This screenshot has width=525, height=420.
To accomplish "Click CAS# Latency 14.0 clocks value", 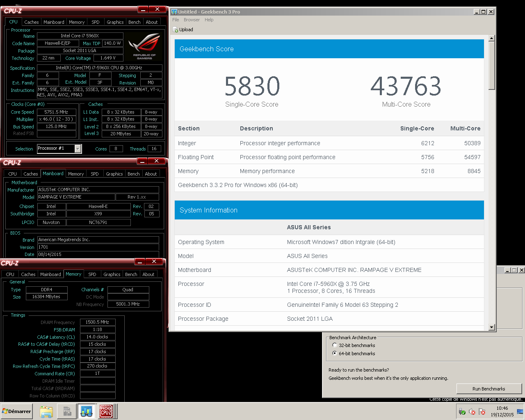I will [x=98, y=337].
